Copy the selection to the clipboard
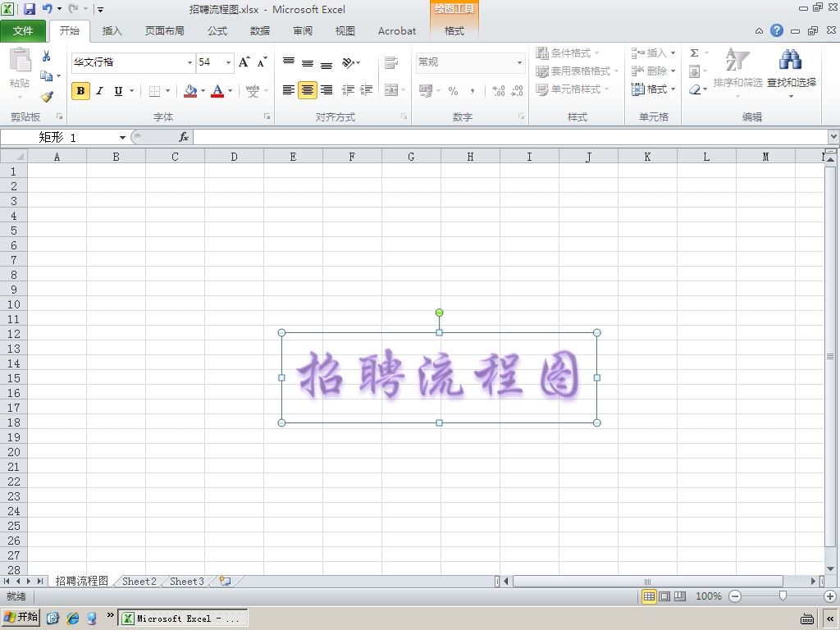The height and width of the screenshot is (630, 840). point(47,76)
